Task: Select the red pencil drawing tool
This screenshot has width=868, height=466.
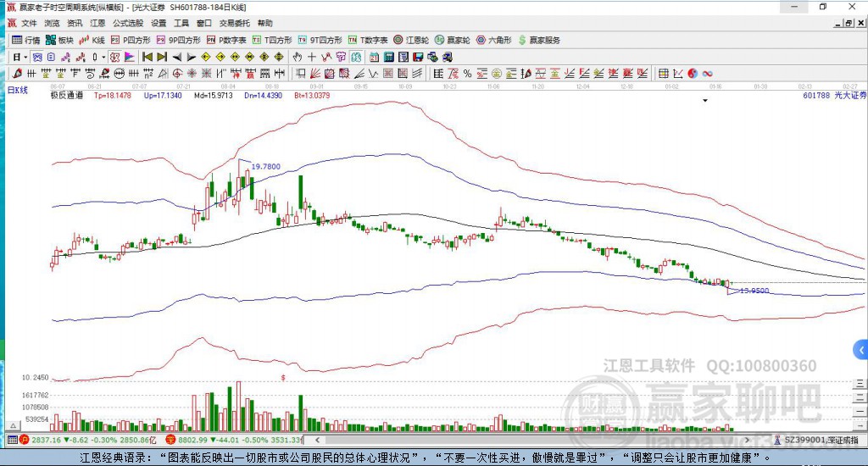Action: pyautogui.click(x=17, y=74)
